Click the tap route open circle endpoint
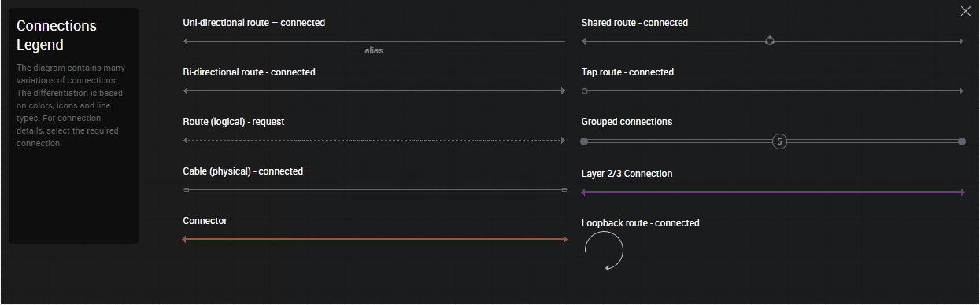The width and height of the screenshot is (980, 305). click(584, 91)
